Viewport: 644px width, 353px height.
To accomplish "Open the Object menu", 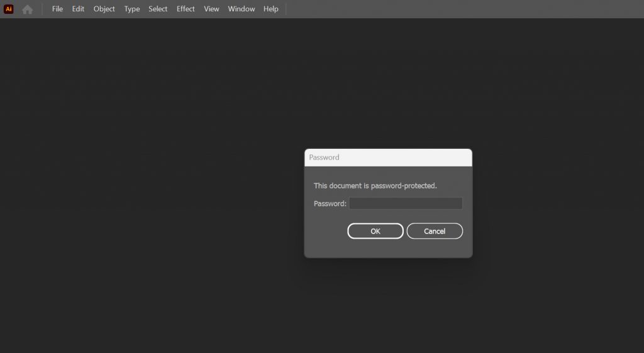I will point(104,9).
